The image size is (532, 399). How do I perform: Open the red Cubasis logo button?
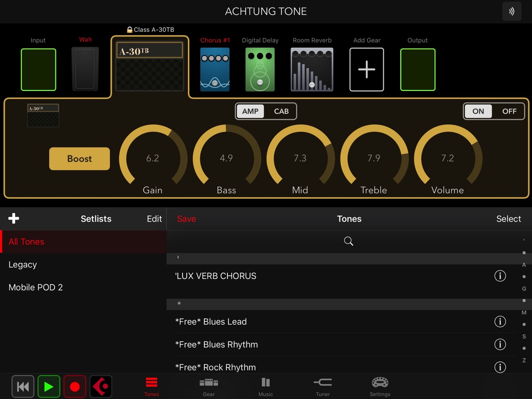101,387
